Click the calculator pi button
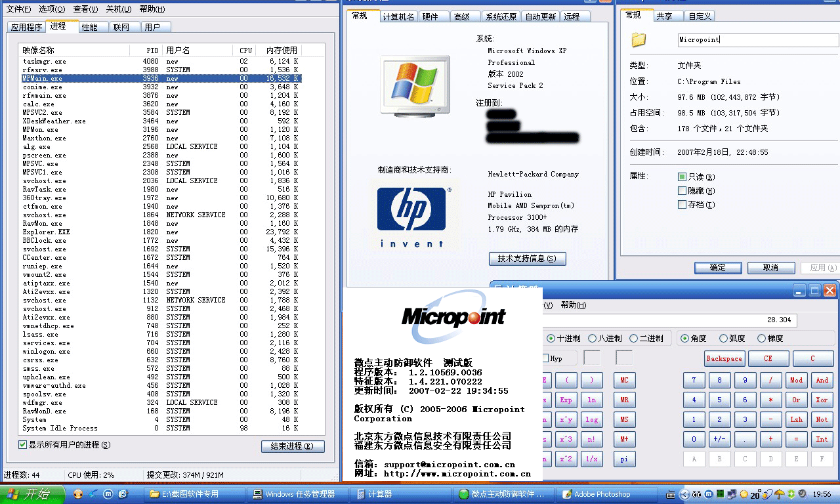The image size is (840, 504). (624, 459)
